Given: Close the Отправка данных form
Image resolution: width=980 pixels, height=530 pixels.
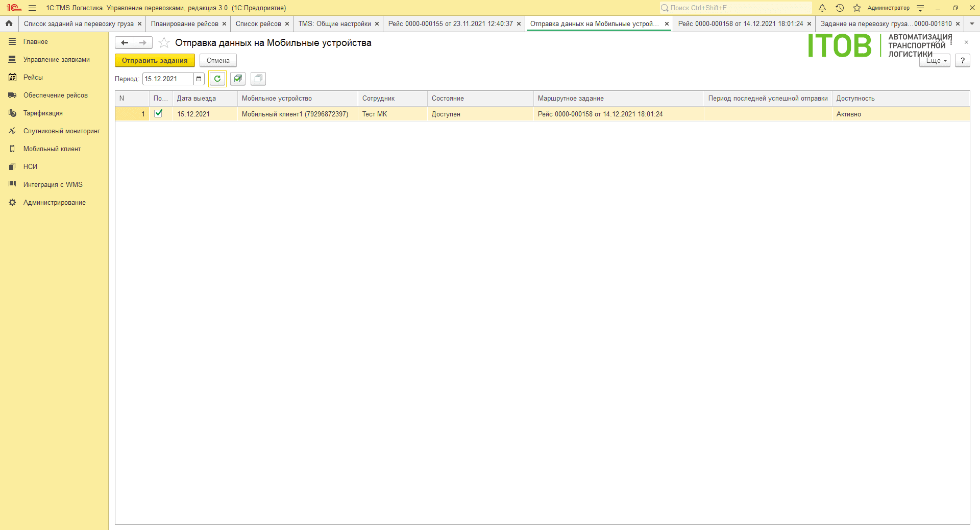Looking at the screenshot, I should [966, 42].
